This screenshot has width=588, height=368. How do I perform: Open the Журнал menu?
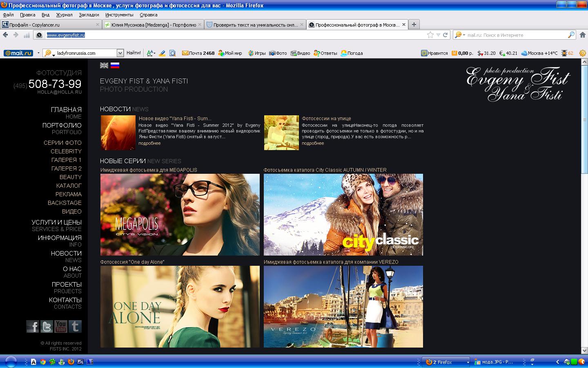pyautogui.click(x=64, y=15)
